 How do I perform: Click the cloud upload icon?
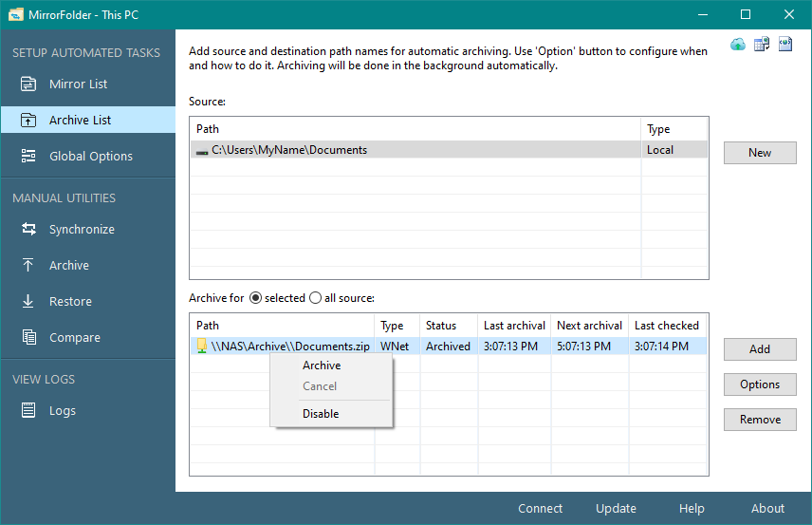(737, 45)
